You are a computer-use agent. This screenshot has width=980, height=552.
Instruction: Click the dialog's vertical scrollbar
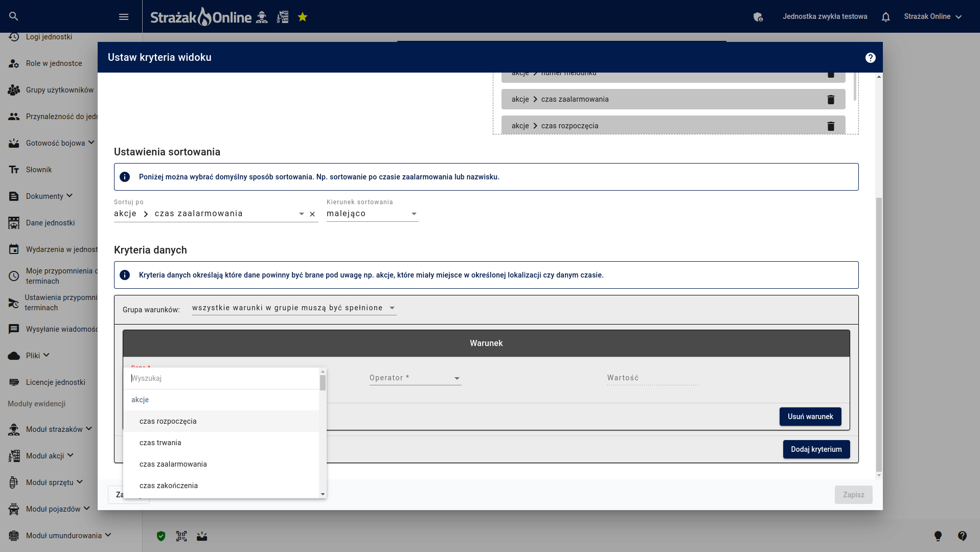click(879, 335)
